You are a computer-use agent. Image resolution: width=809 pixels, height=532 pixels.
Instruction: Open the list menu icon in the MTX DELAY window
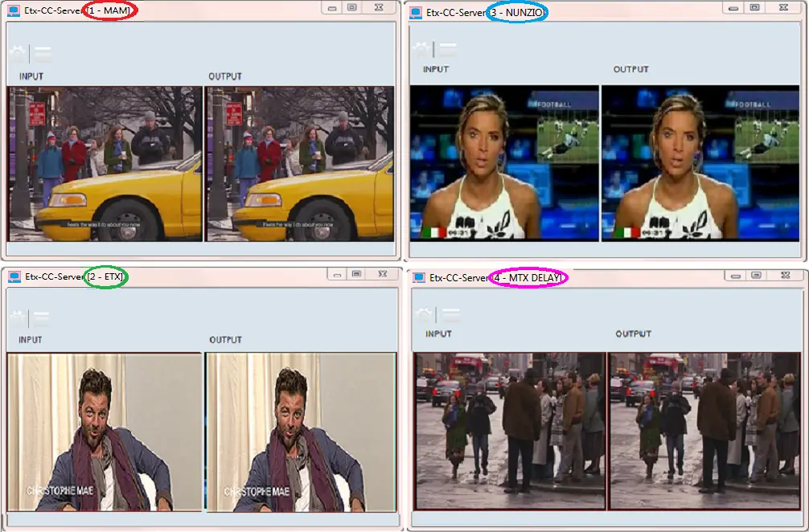pyautogui.click(x=450, y=314)
